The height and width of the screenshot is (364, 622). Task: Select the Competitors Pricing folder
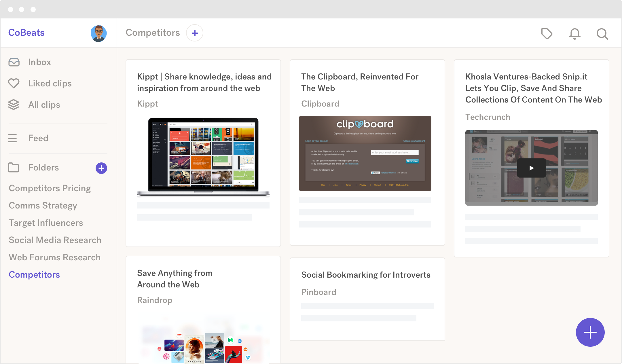[x=50, y=188]
